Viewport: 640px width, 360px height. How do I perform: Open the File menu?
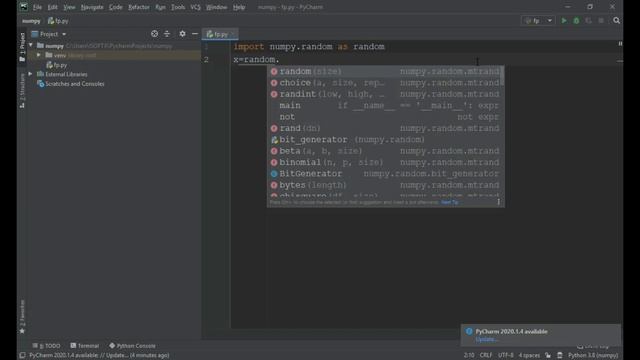click(x=37, y=7)
